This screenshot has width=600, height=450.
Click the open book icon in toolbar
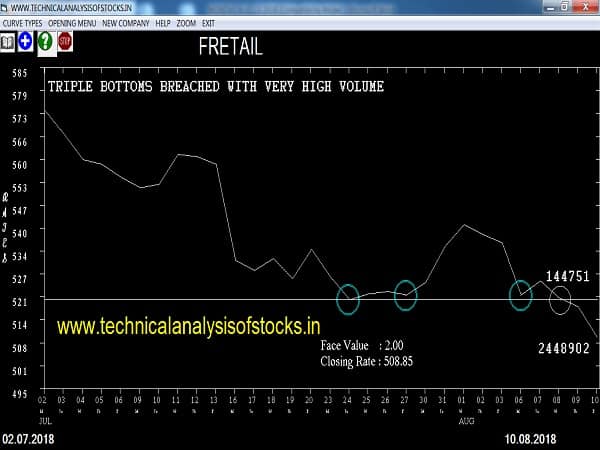pyautogui.click(x=8, y=42)
